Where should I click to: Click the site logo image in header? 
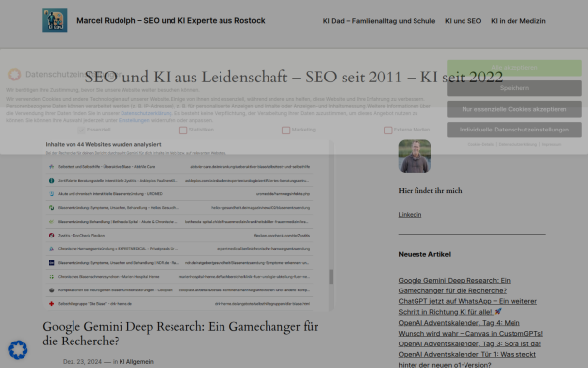(x=55, y=21)
